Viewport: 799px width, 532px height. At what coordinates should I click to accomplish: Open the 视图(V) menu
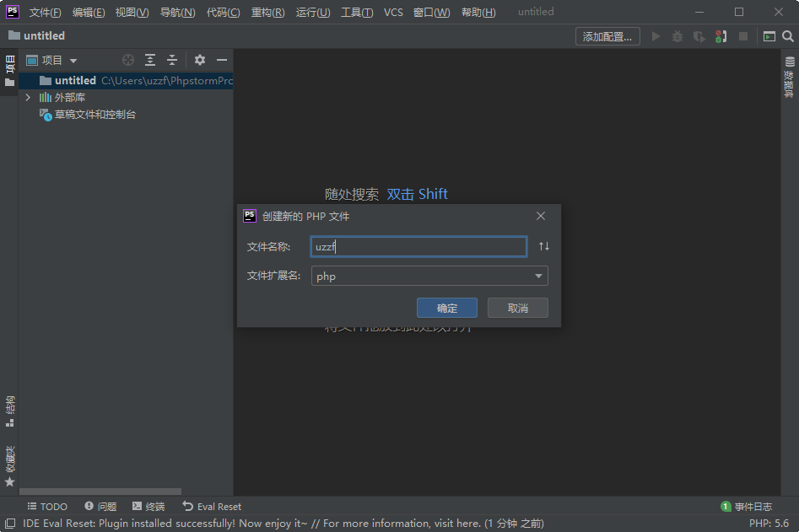132,12
